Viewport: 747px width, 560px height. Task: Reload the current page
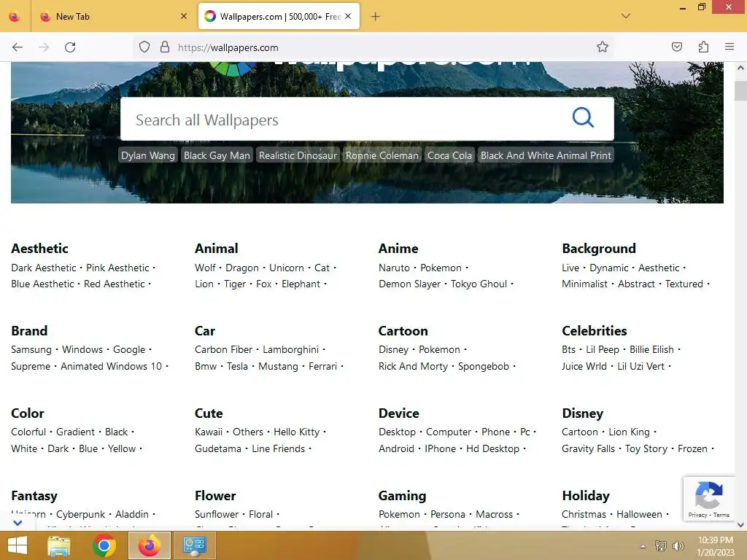click(x=70, y=47)
